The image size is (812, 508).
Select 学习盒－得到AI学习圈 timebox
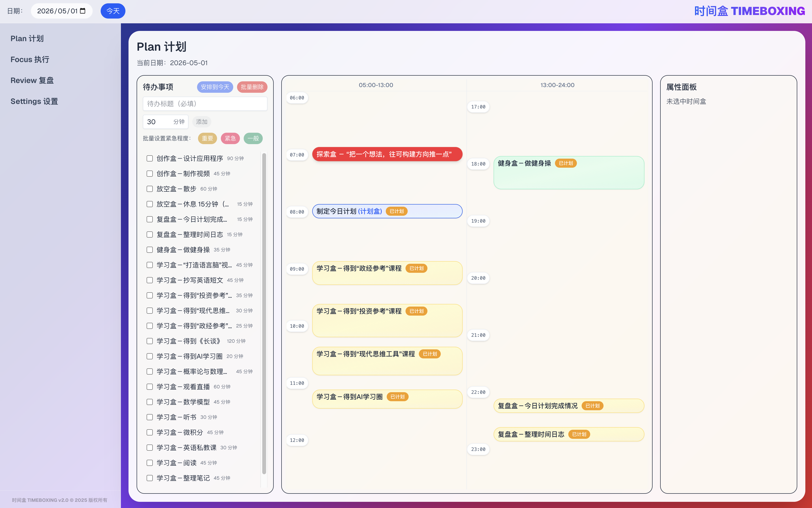387,399
